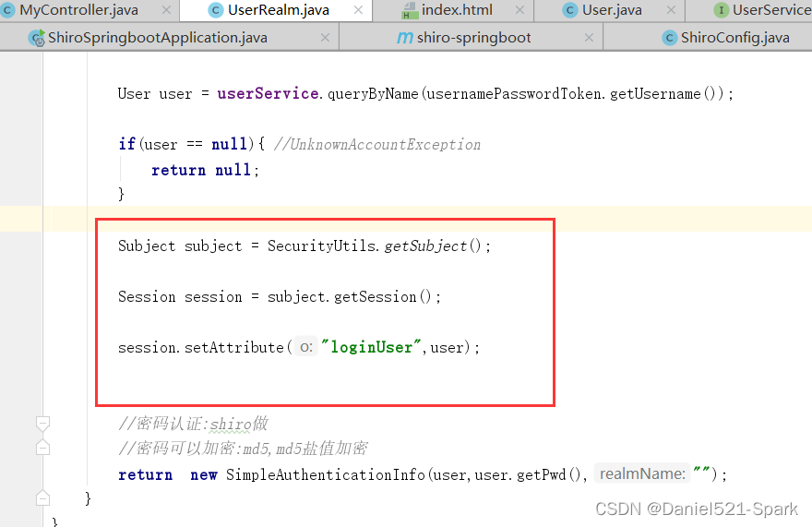Close the ShiroSpringbootApplication.java tab
The image size is (812, 527).
tap(325, 37)
